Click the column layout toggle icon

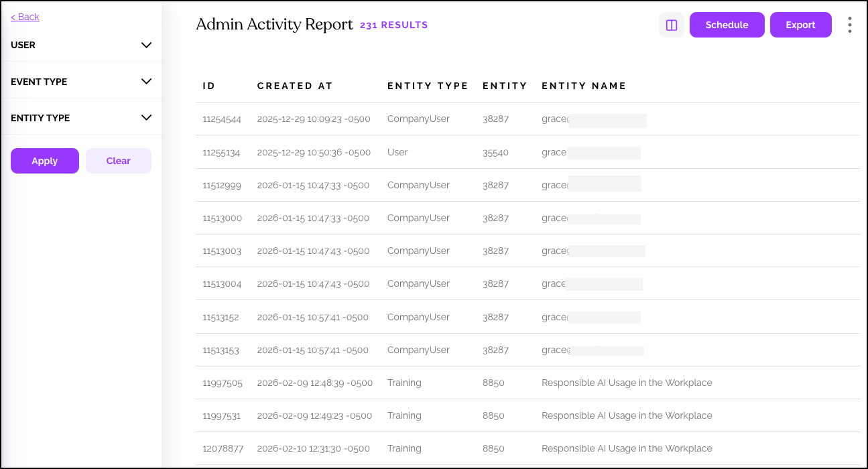click(x=671, y=25)
